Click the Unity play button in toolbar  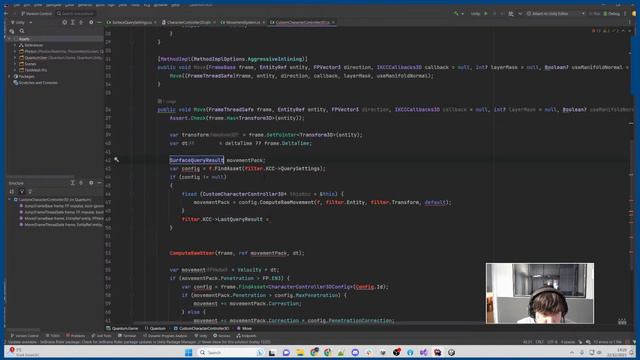pyautogui.click(x=486, y=13)
